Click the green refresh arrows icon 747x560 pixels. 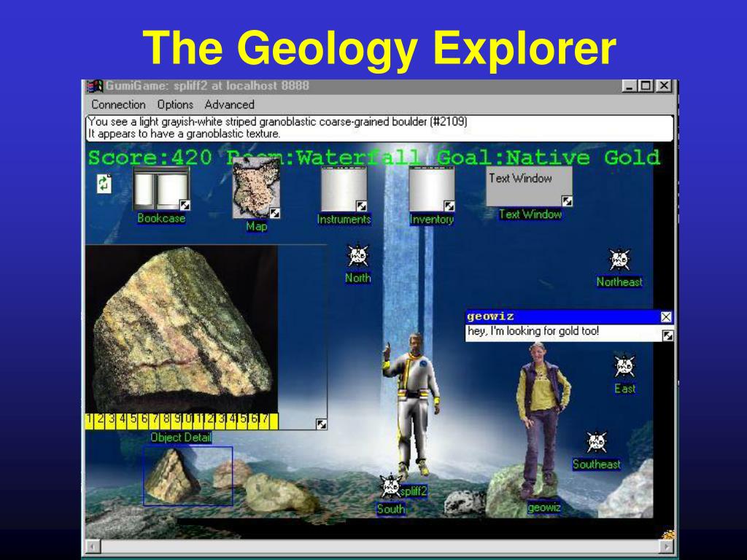[104, 184]
